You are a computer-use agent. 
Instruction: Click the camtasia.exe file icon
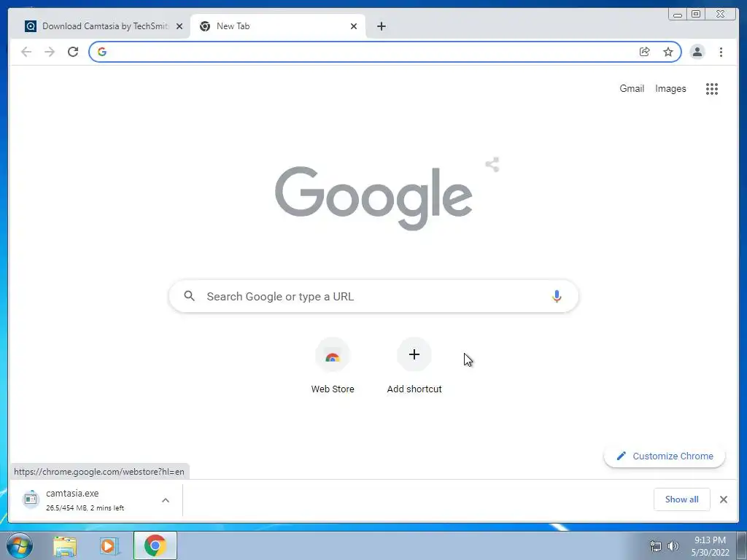click(31, 499)
